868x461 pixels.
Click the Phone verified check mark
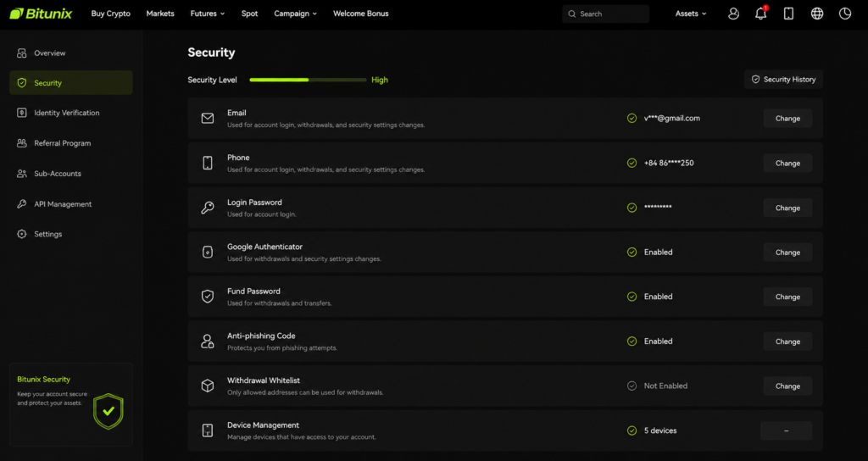tap(632, 163)
